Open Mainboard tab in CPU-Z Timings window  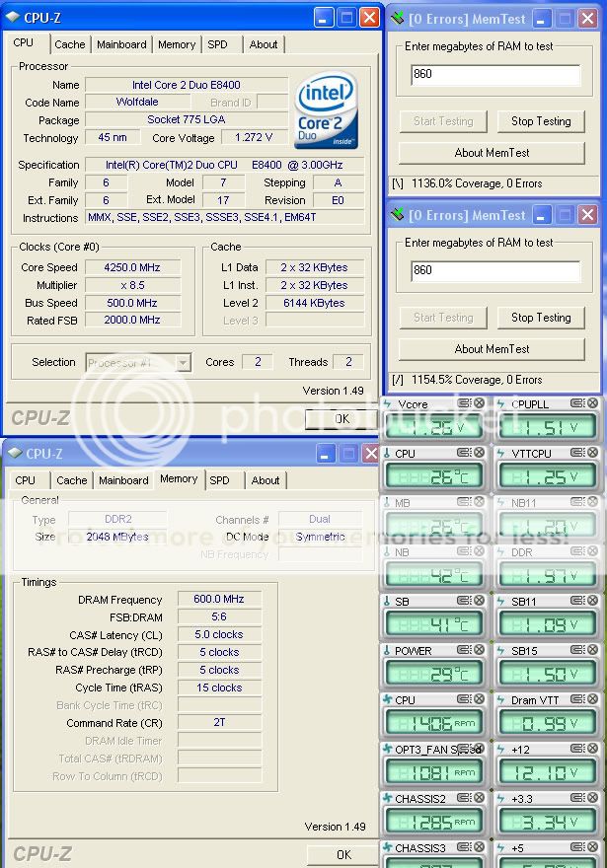[123, 480]
